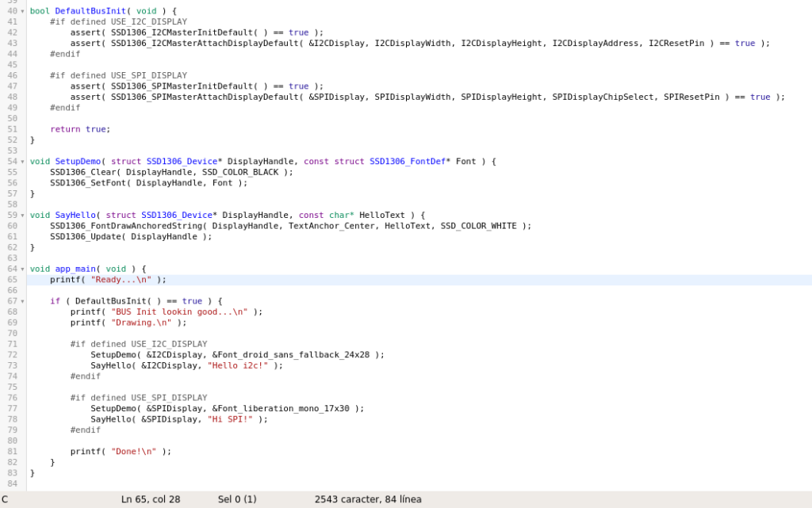Click the 'bool' keyword on line 40
Screen dimensions: 812x508
40,11
